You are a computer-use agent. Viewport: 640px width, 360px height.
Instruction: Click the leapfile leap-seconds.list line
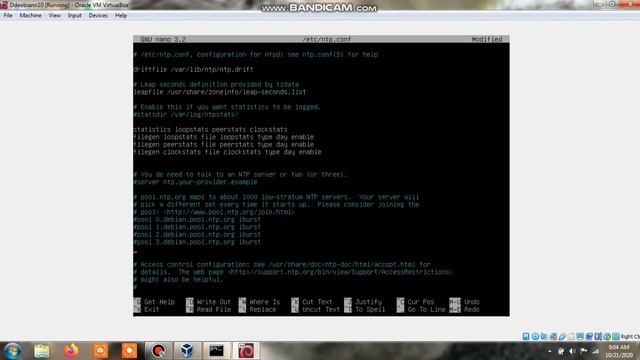[220, 92]
